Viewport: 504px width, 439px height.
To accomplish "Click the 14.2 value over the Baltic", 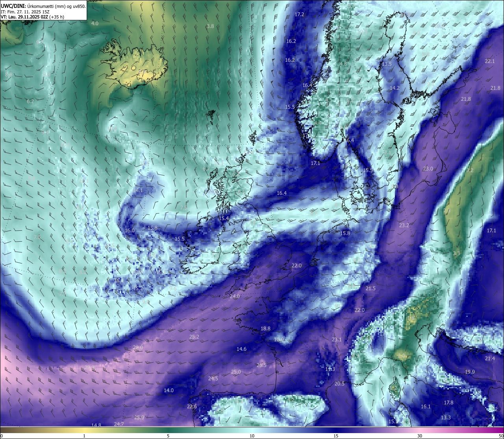I will [x=395, y=88].
